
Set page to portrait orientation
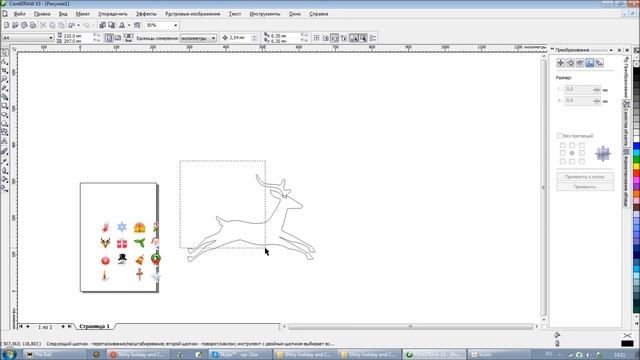click(109, 38)
